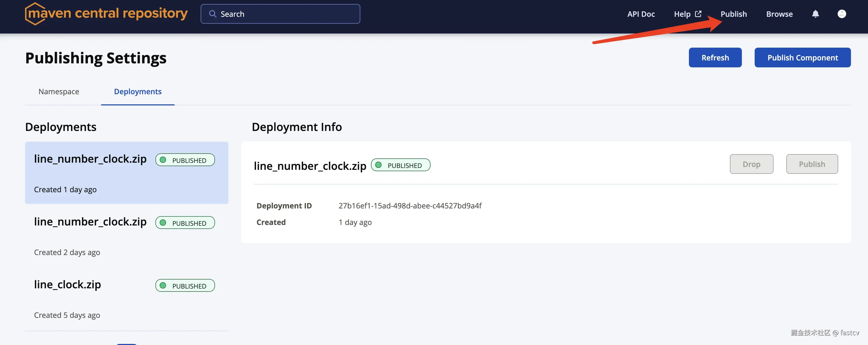This screenshot has width=868, height=345.
Task: Click the PUBLISHED badge of the first deployment
Action: tap(185, 160)
